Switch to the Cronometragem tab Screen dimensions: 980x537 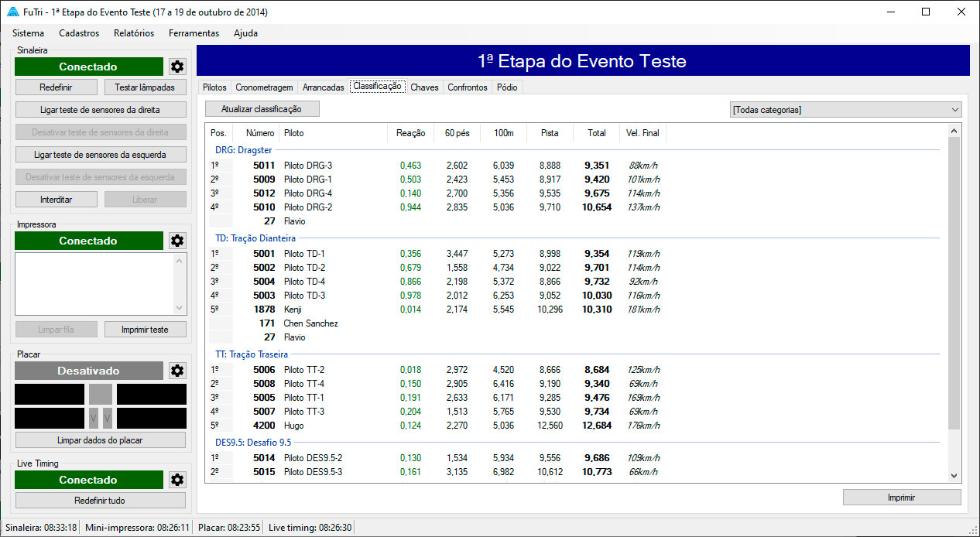point(264,87)
